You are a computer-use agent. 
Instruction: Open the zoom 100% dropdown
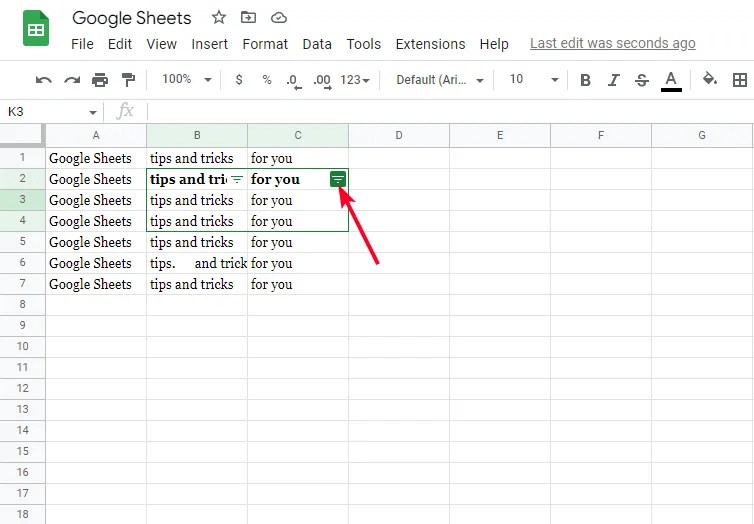(187, 79)
